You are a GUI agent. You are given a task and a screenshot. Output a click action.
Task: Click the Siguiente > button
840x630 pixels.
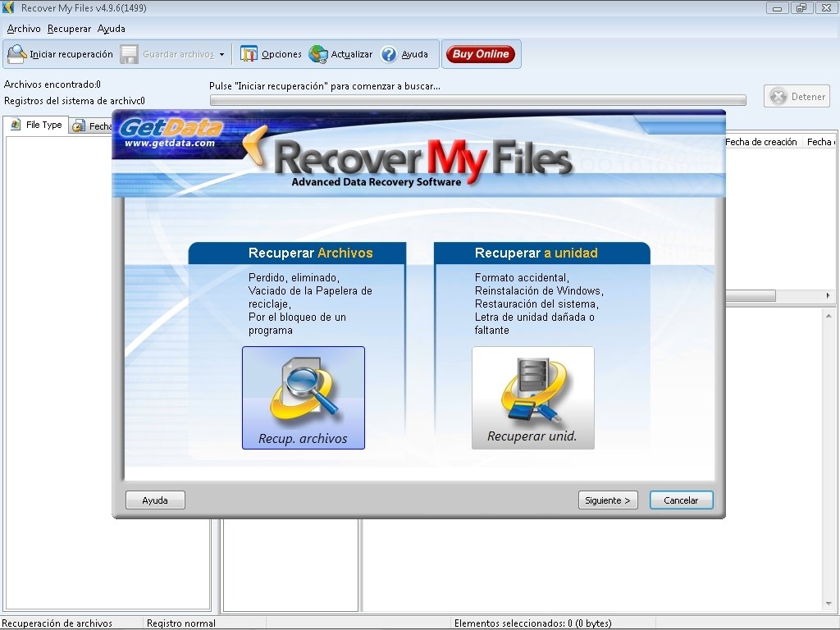[608, 500]
